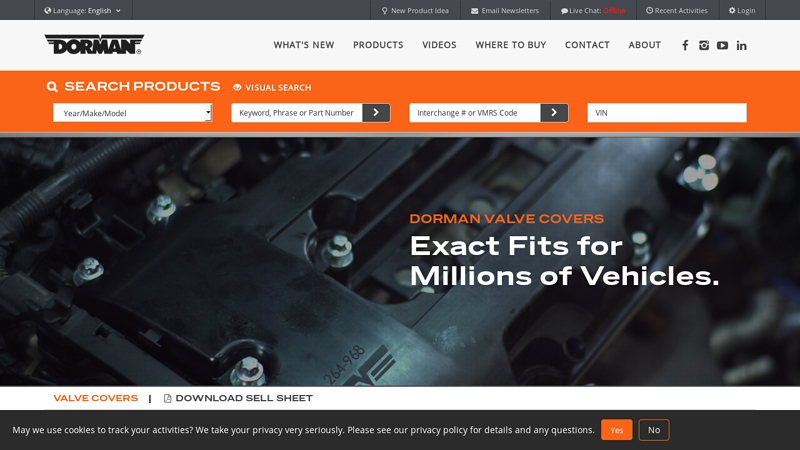Open the PRODUCTS menu
Screen dimensions: 800x450
378,45
